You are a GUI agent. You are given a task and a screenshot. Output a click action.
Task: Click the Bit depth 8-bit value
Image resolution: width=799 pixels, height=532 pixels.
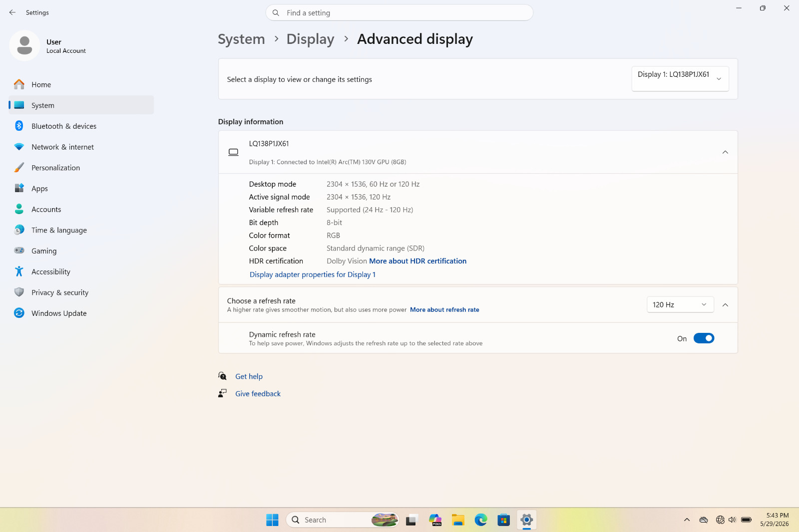(x=334, y=223)
